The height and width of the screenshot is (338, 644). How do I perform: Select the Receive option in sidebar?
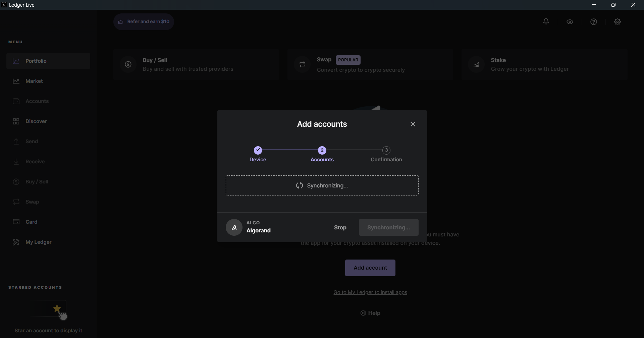pos(35,161)
